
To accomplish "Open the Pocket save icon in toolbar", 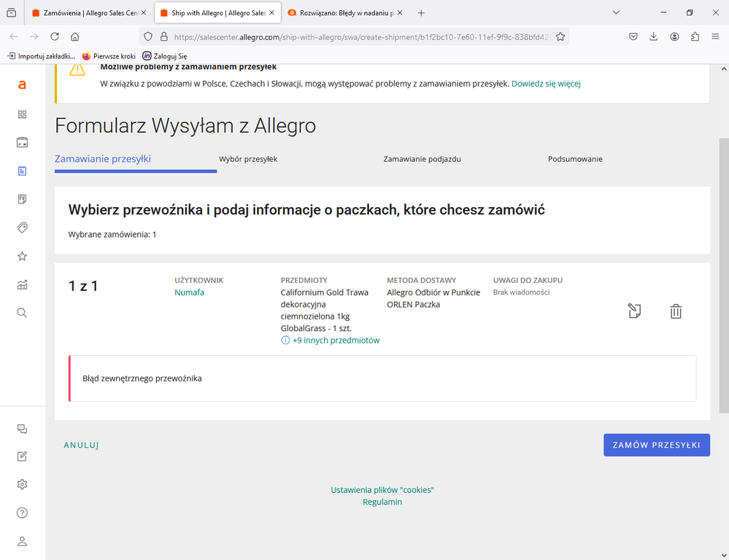I will tap(633, 36).
